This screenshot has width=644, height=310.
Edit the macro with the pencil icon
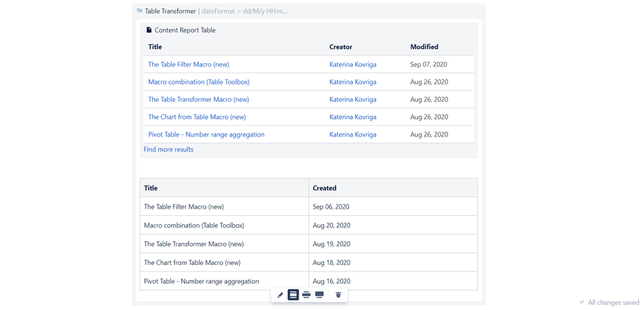(x=280, y=295)
